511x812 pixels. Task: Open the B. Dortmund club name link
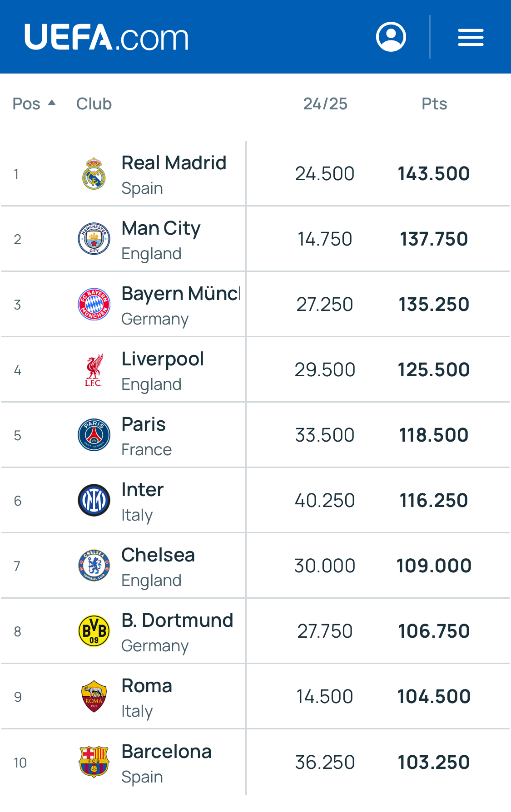point(177,620)
